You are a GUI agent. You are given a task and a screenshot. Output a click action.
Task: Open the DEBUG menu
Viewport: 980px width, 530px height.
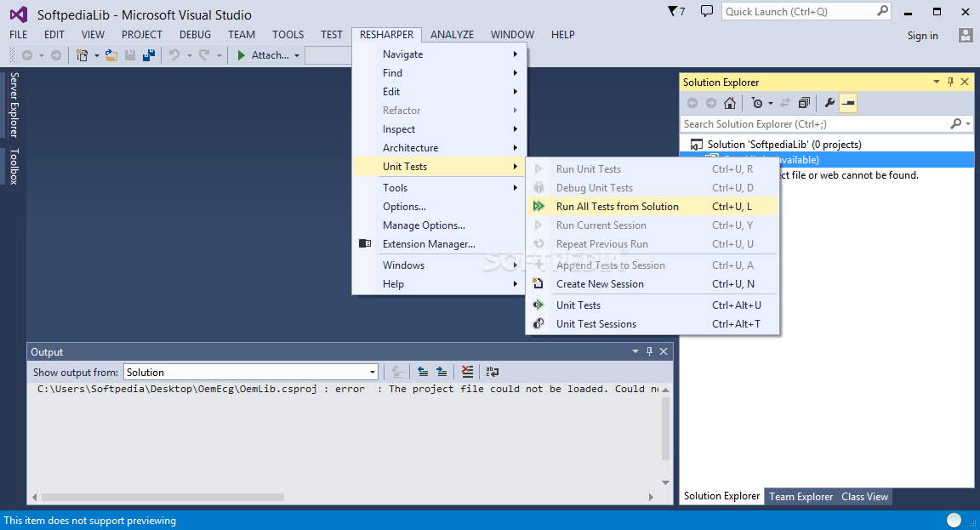click(195, 35)
